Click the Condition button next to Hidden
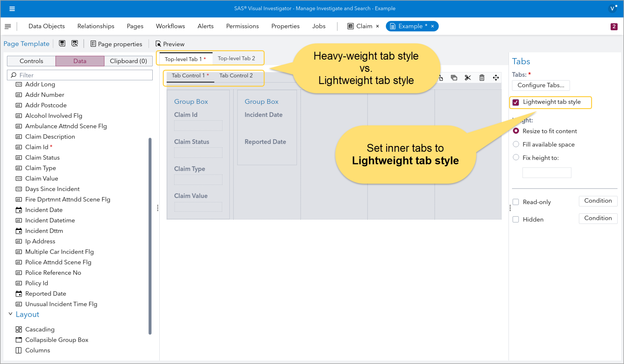The width and height of the screenshot is (624, 364). (x=598, y=218)
